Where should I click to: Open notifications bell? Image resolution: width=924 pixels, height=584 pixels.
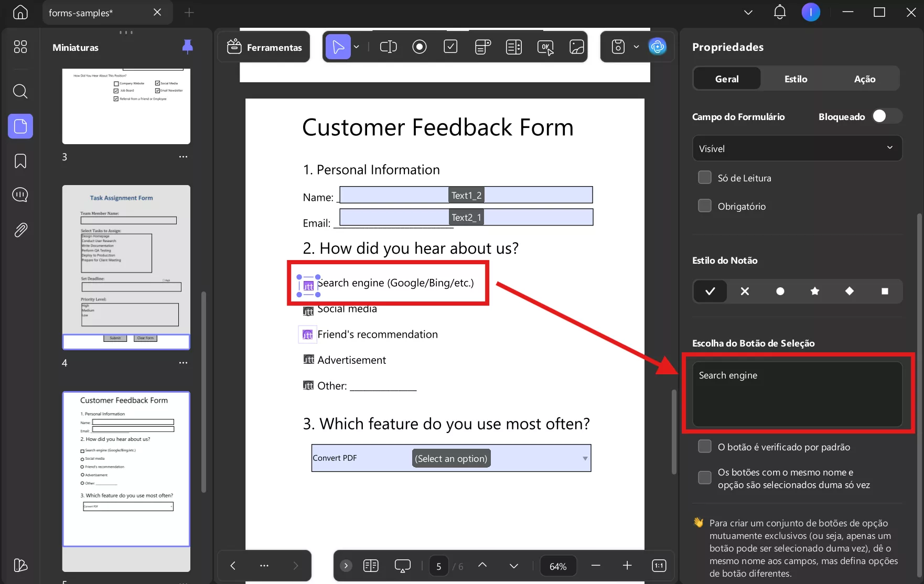click(x=780, y=12)
